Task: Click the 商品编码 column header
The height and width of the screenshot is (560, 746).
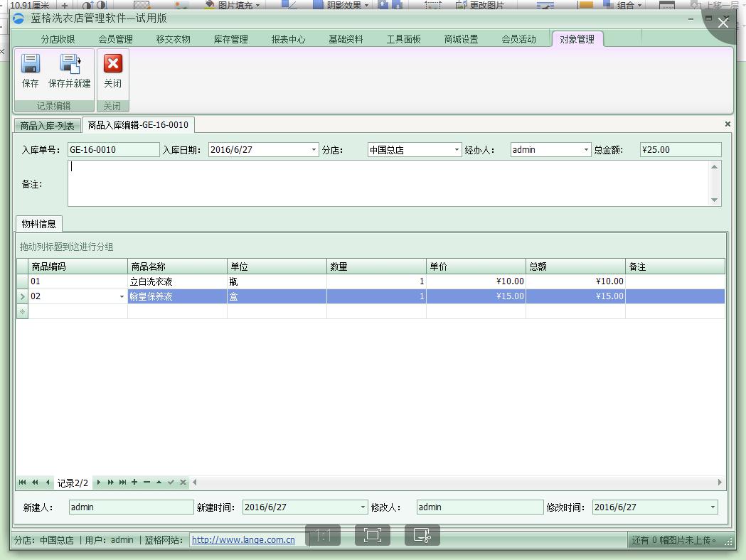Action: (78, 266)
